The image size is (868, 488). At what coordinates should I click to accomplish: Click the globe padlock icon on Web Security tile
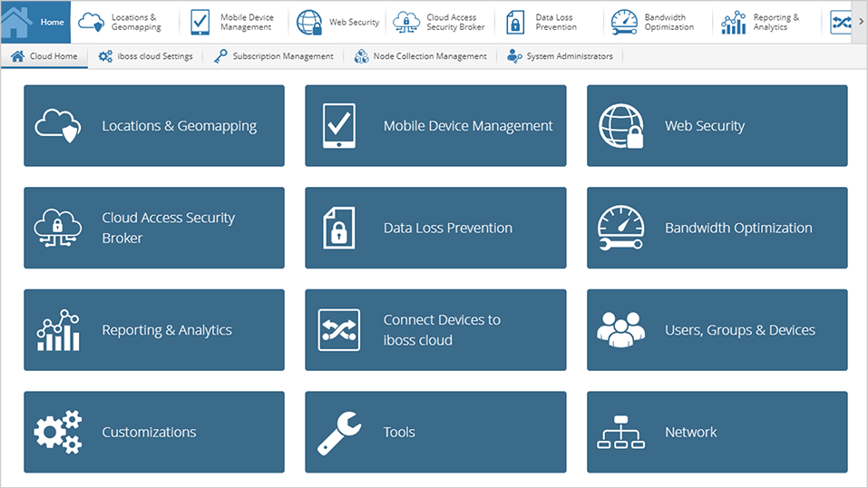pyautogui.click(x=621, y=126)
